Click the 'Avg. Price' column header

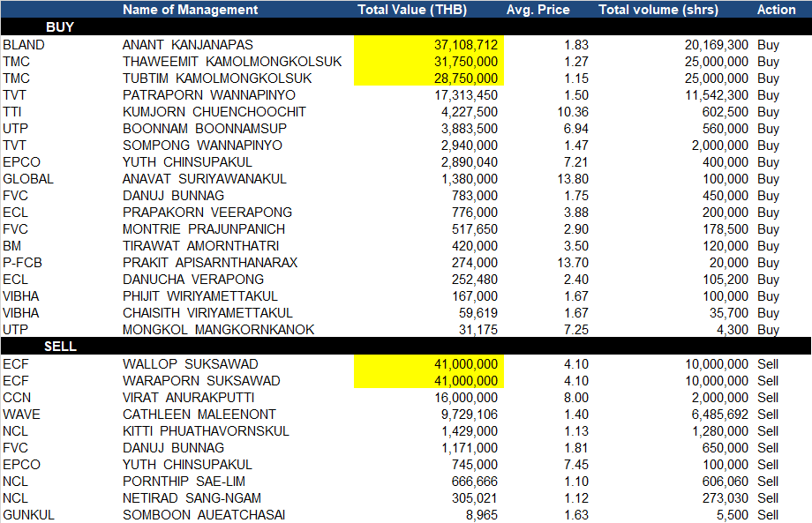point(538,10)
